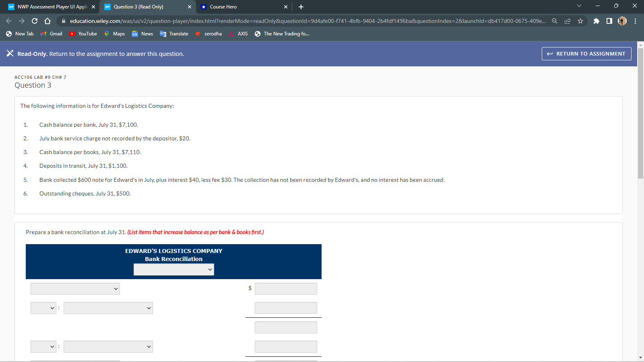Reload the page with the refresh icon

[35, 21]
